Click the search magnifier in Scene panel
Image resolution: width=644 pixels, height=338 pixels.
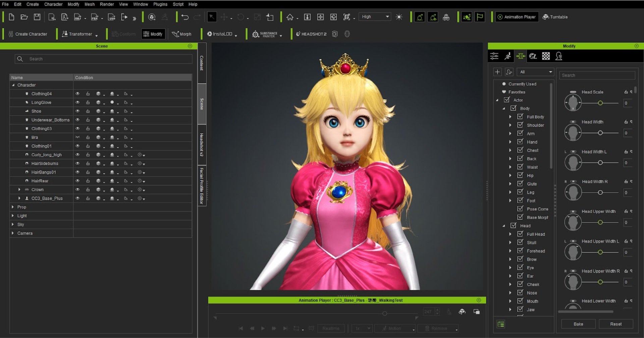(20, 59)
